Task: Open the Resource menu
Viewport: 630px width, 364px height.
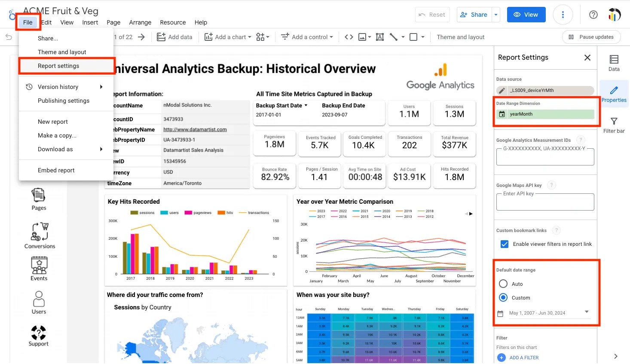Action: pos(173,22)
